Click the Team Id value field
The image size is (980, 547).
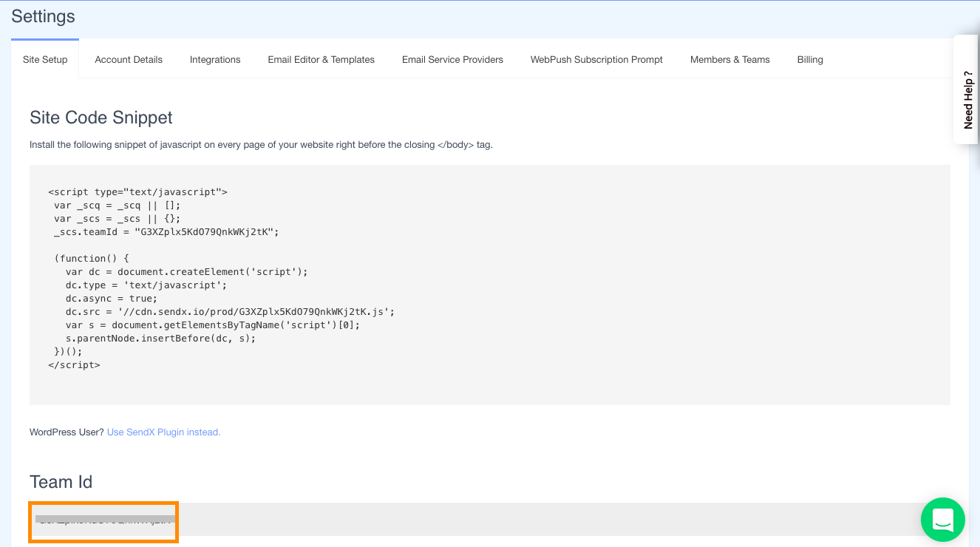tap(489, 520)
